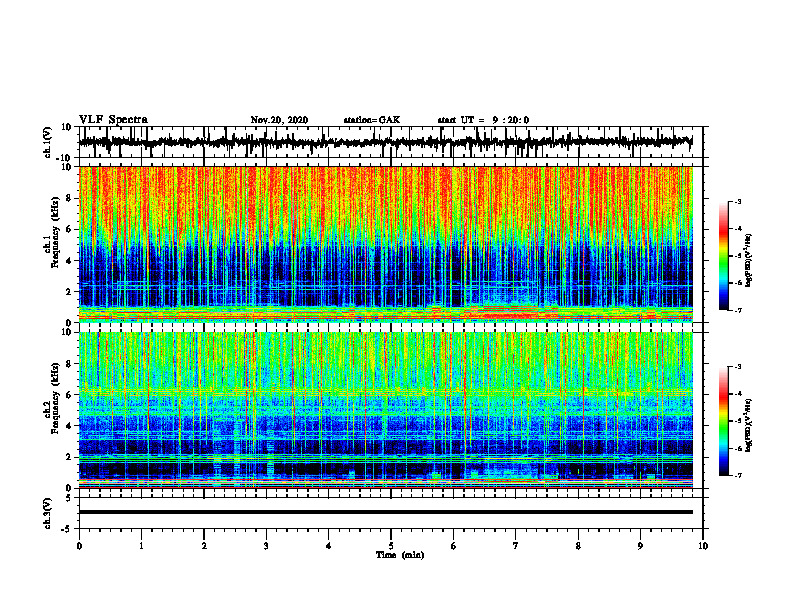
Task: Click the "ch.3(V)" axis label
Action: 48,514
